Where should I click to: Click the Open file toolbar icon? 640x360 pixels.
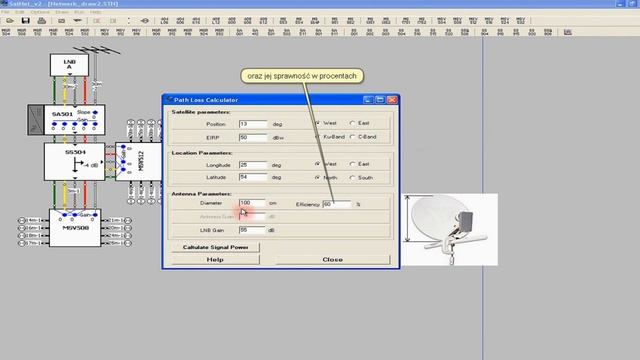tap(10, 20)
